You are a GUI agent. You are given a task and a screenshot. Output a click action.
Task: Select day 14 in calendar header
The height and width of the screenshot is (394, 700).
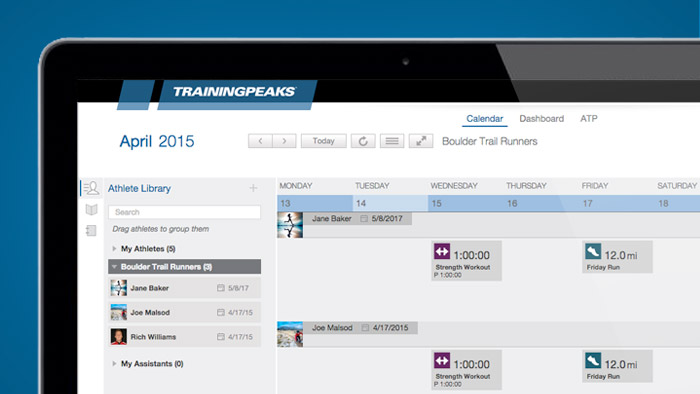pos(390,203)
